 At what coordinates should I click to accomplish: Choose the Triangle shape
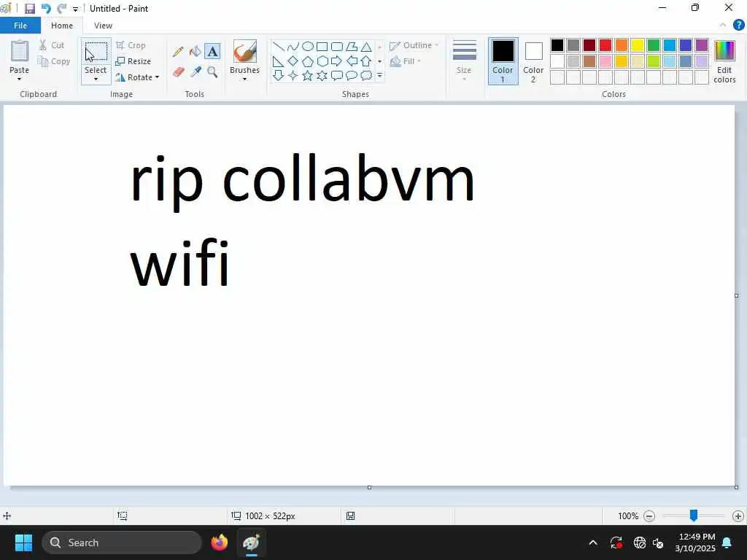point(366,46)
